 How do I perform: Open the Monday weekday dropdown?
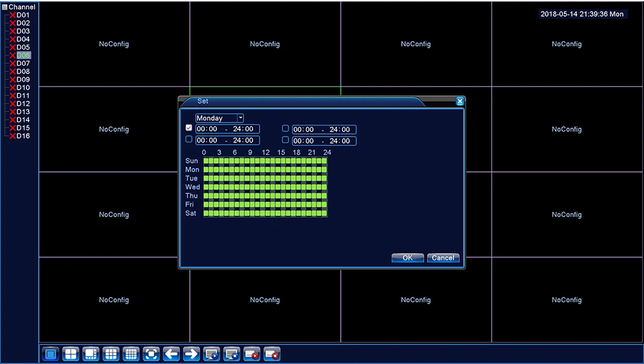pos(220,119)
